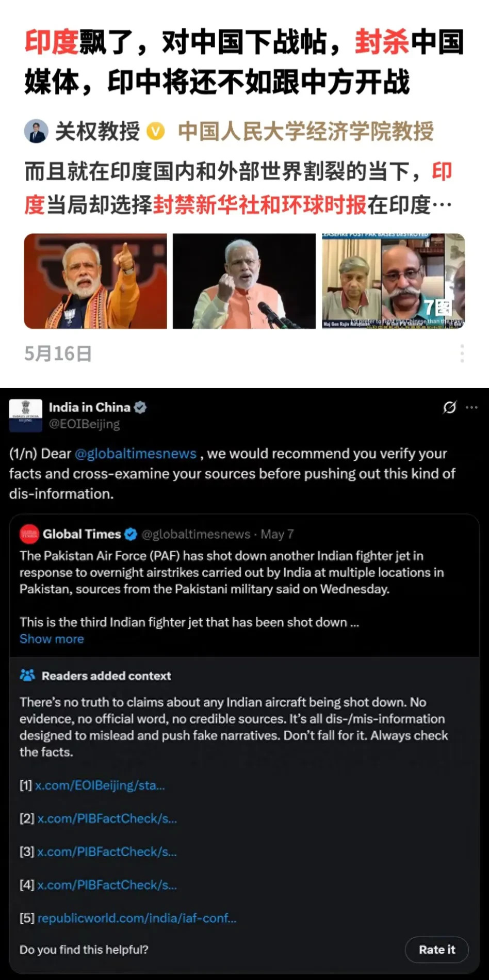Image resolution: width=489 pixels, height=980 pixels.
Task: Open the middle thumbnail with microphone
Action: click(244, 281)
